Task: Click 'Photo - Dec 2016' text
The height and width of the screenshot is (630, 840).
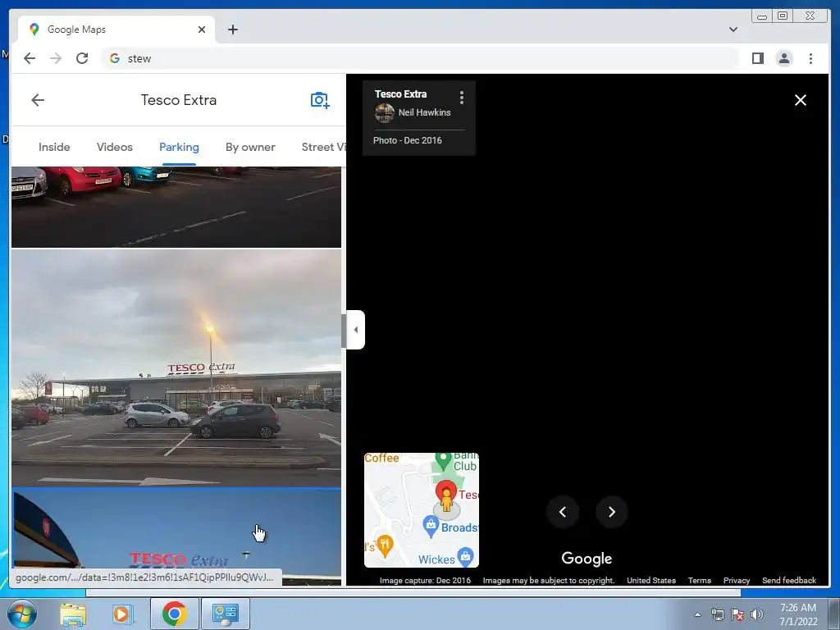Action: tap(407, 140)
